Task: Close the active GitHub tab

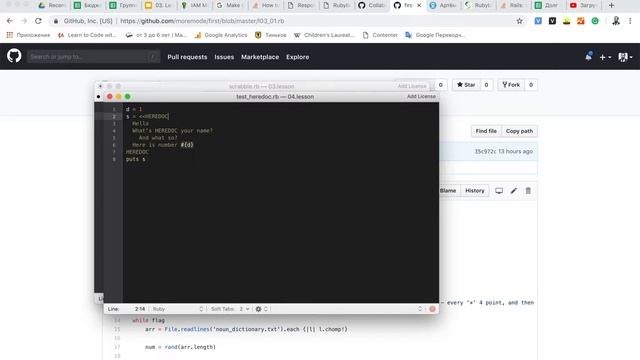Action: click(419, 5)
